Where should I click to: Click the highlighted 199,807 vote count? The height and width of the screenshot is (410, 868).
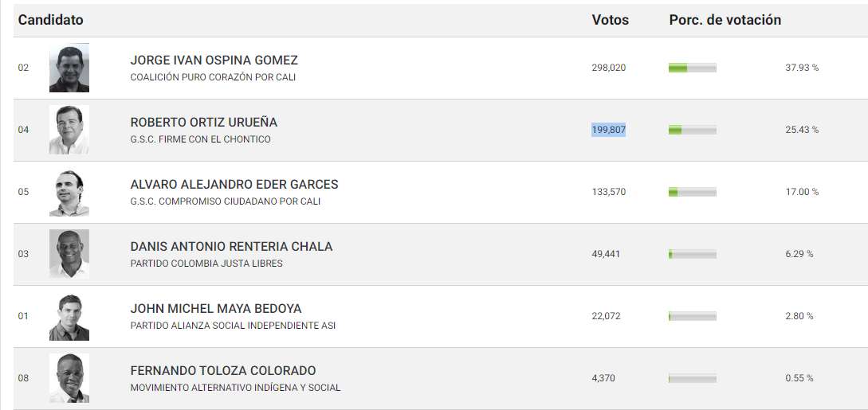(608, 130)
